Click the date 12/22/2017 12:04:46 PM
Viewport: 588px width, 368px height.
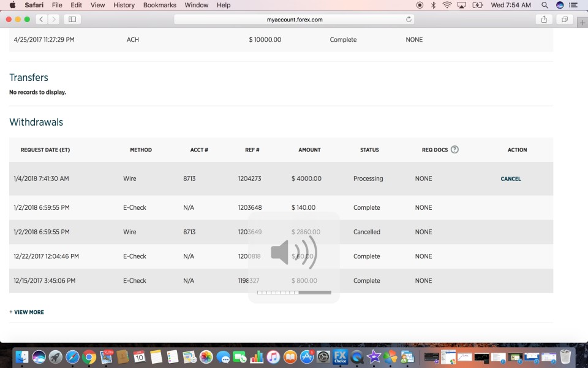point(46,256)
